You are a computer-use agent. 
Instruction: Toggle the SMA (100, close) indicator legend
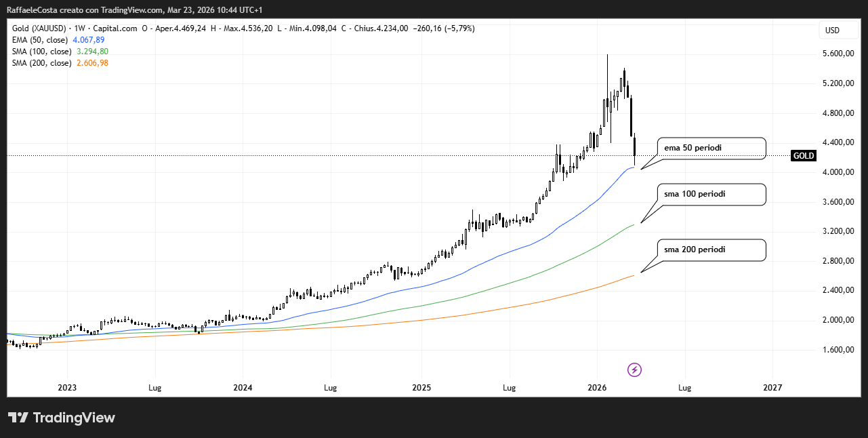pos(41,52)
